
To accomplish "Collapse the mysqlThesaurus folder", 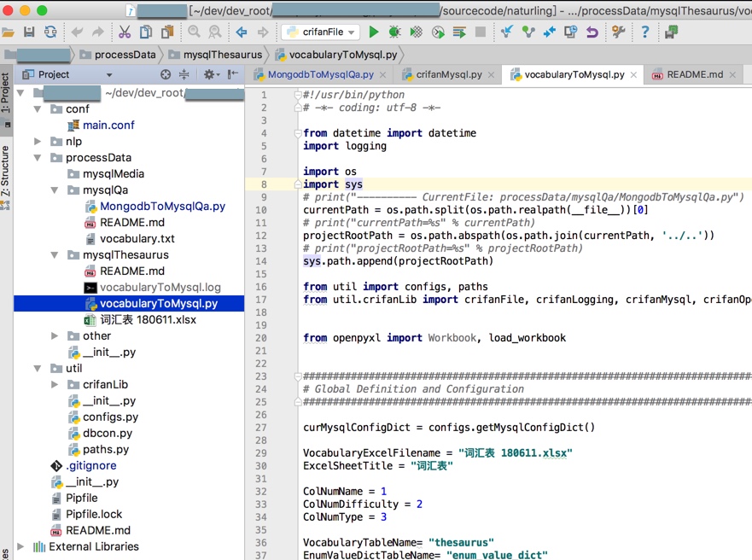I will pyautogui.click(x=55, y=255).
